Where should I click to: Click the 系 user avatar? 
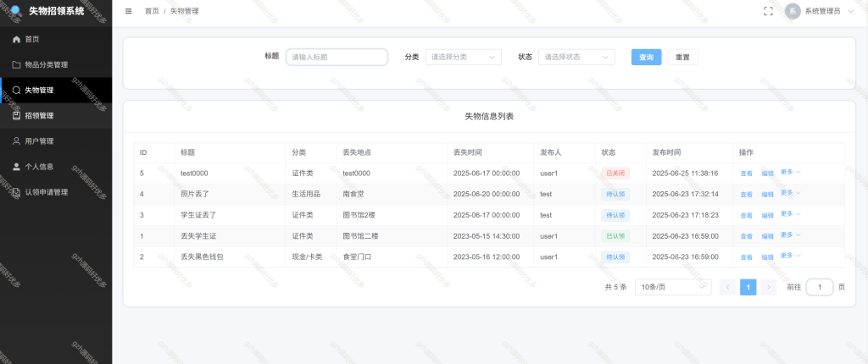[x=793, y=11]
